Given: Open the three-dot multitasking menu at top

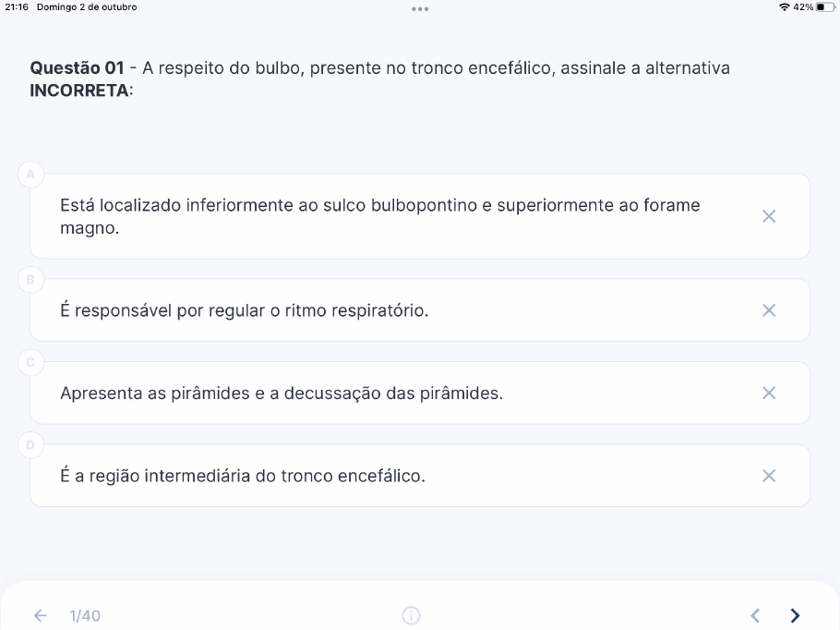Looking at the screenshot, I should pyautogui.click(x=420, y=8).
